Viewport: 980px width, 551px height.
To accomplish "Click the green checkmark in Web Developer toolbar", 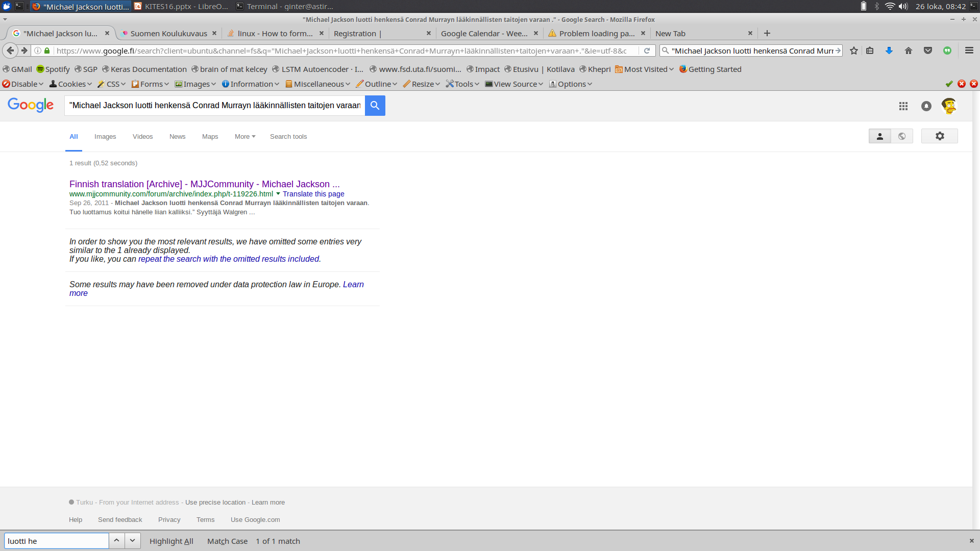I will (x=949, y=84).
